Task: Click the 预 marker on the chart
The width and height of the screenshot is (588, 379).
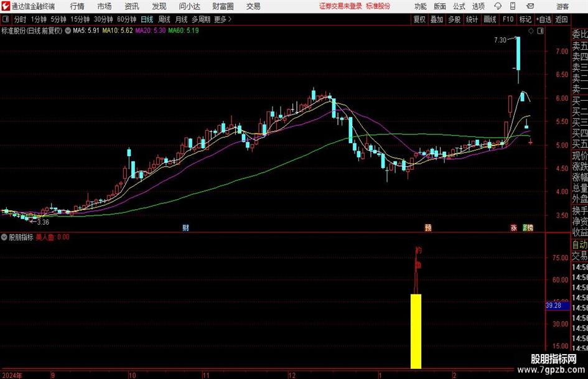Action: pyautogui.click(x=428, y=228)
